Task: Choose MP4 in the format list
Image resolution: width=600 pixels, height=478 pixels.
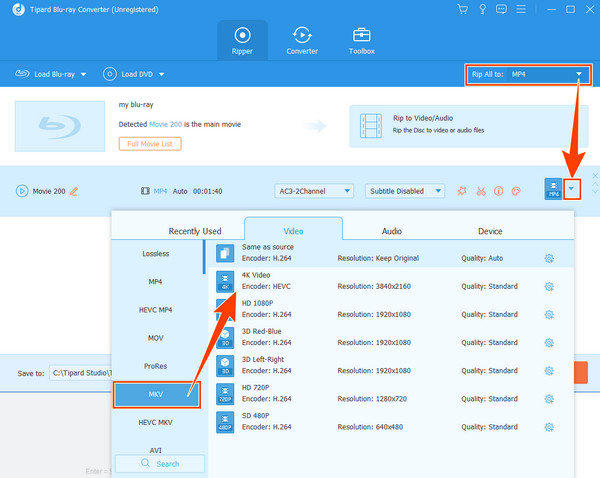Action: [156, 282]
